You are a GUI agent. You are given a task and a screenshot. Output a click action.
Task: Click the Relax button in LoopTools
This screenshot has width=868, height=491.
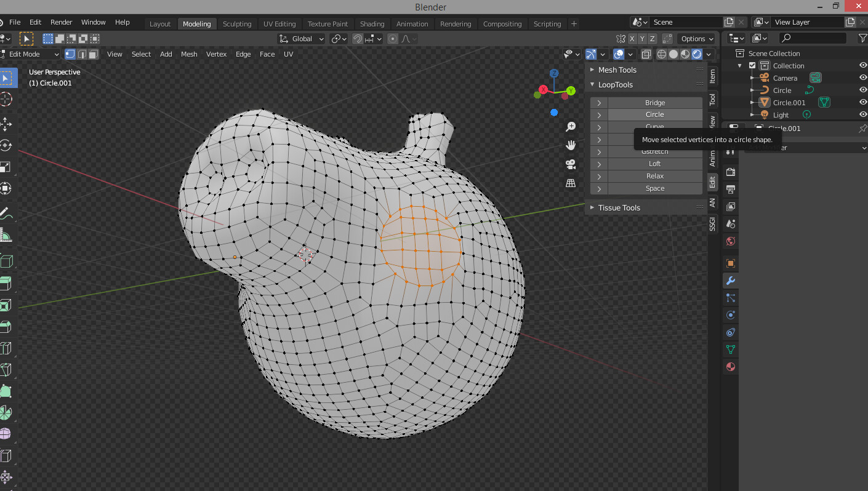(x=654, y=176)
